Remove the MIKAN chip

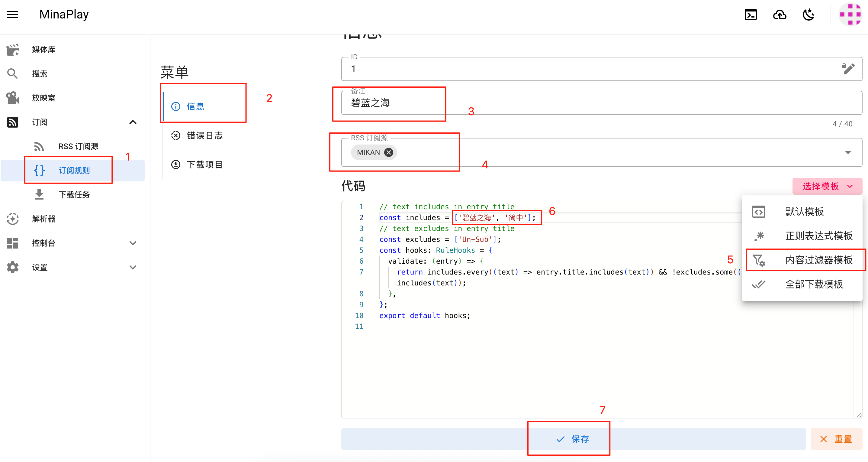point(388,152)
